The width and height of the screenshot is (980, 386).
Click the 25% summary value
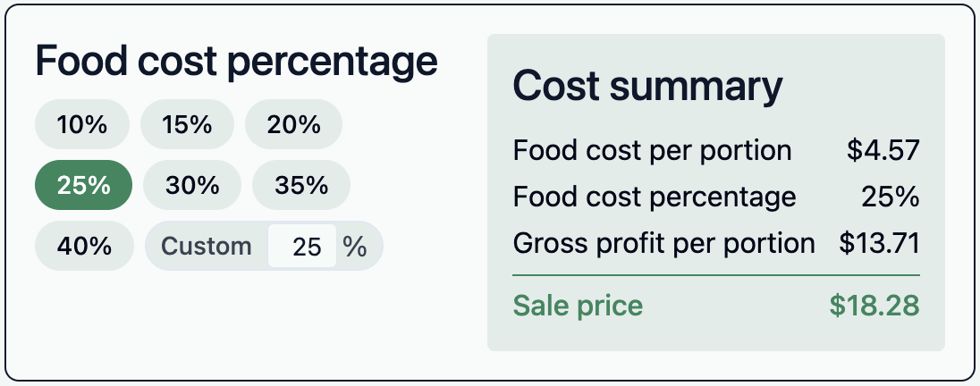[x=891, y=197]
